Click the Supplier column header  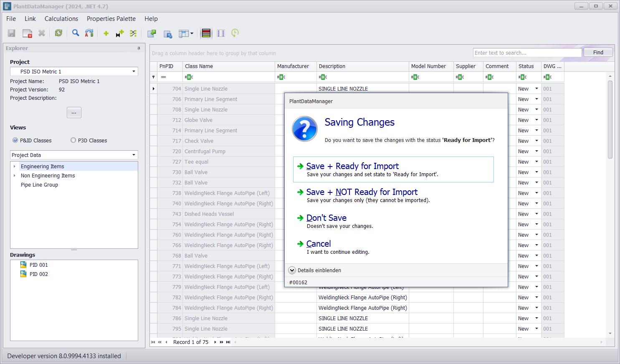[x=468, y=66]
